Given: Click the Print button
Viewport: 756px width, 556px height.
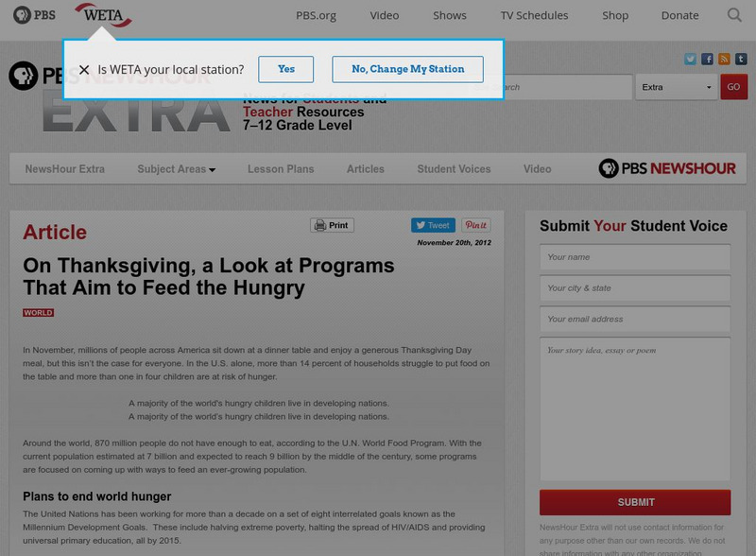Looking at the screenshot, I should pyautogui.click(x=333, y=225).
